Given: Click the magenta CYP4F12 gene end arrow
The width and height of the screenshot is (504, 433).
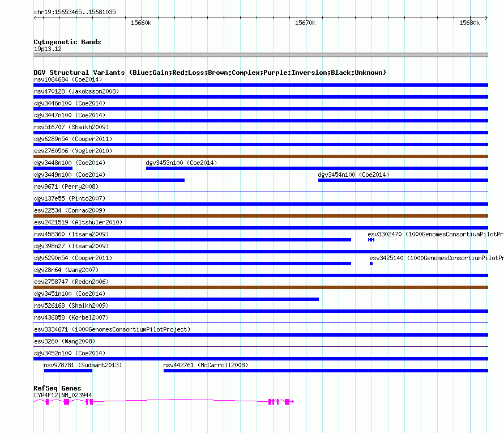Looking at the screenshot, I should [292, 401].
